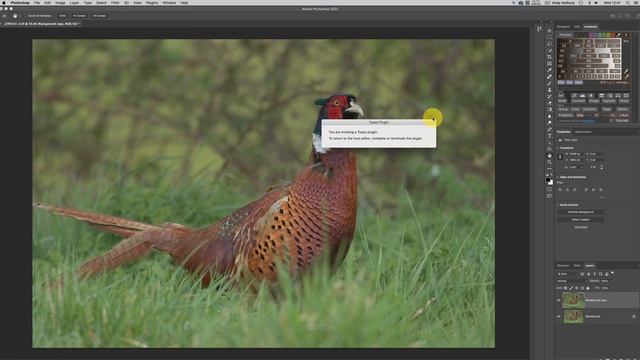
Task: Collapse the Align and Distribute section
Action: tap(558, 177)
